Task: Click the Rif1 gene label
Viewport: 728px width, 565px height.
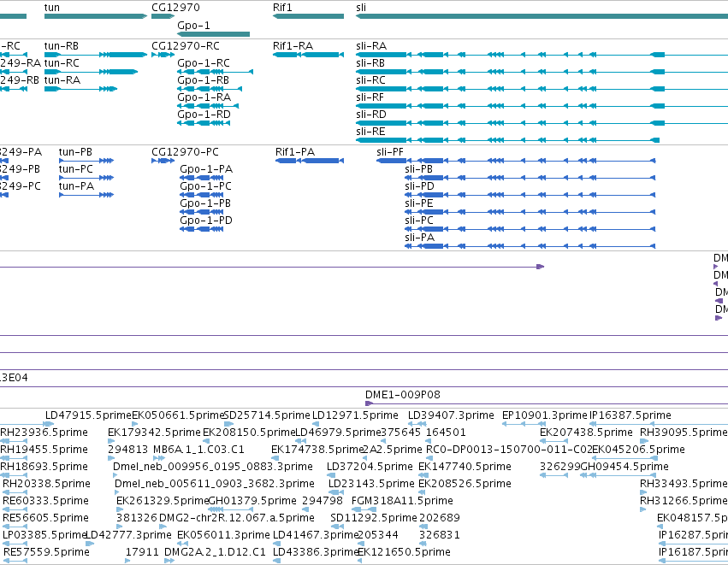Action: (282, 8)
